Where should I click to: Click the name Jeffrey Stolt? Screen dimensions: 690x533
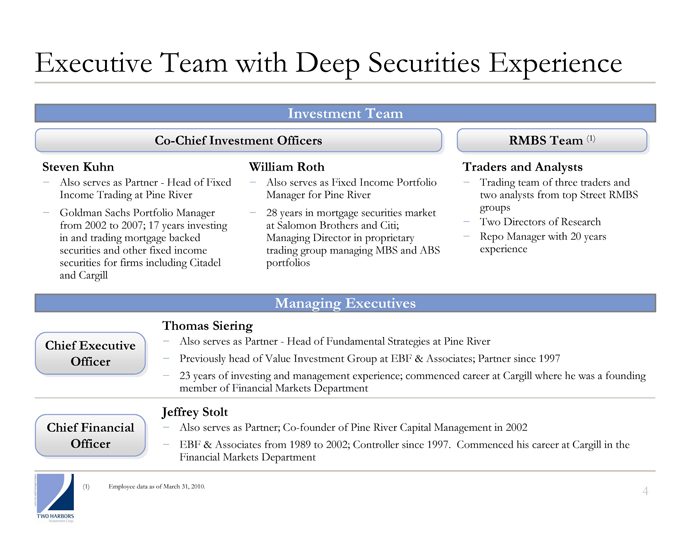[195, 412]
